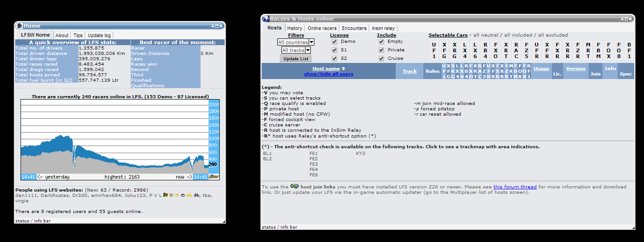Select the LFSW Home tab
The image size is (644, 242).
tap(35, 35)
